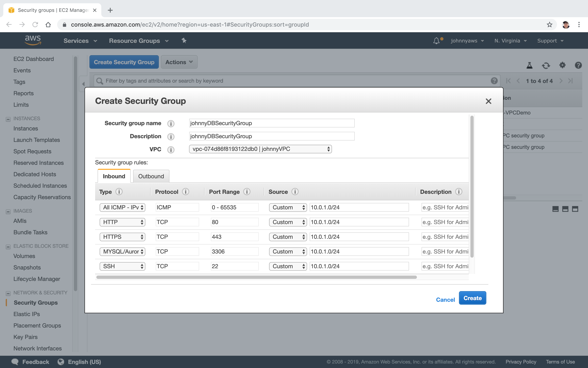Viewport: 588px width, 368px height.
Task: Click the info icon beside VPC
Action: tap(171, 149)
